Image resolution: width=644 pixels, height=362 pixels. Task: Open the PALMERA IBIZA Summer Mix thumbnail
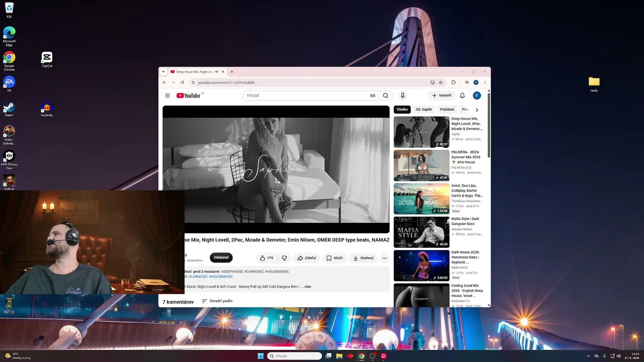click(422, 165)
